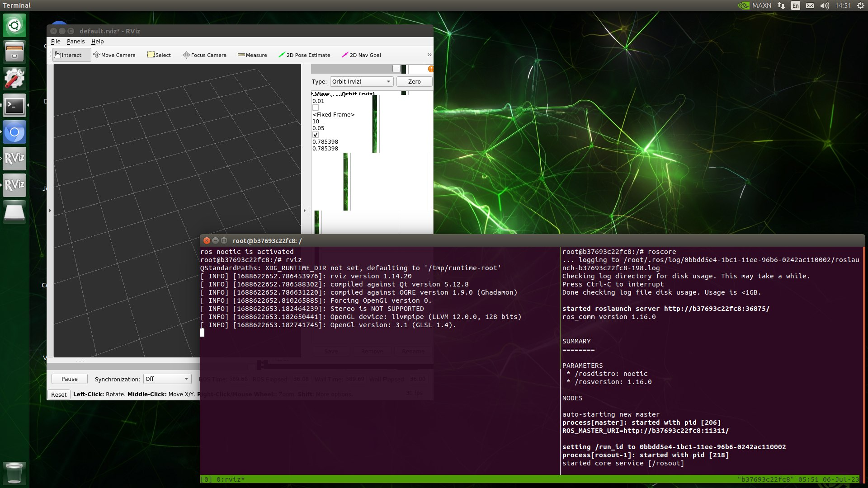Click the first 0.785398 value
The image size is (868, 488).
point(325,142)
